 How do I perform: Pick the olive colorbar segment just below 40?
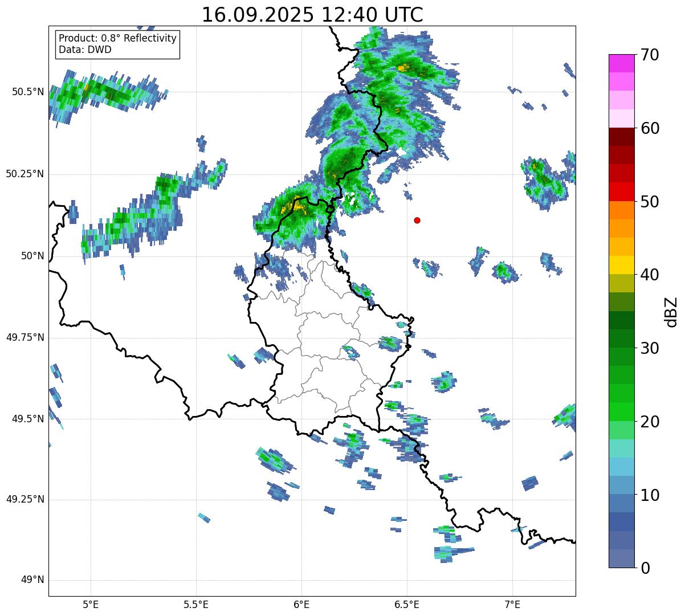pos(621,283)
